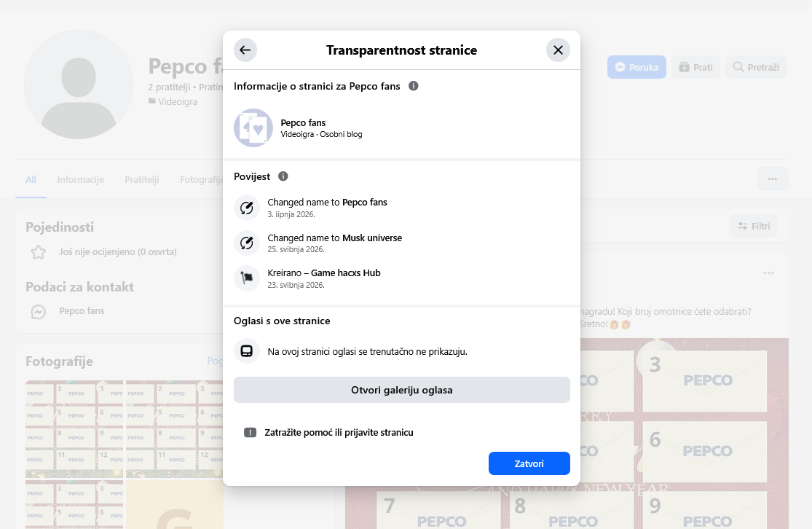The height and width of the screenshot is (529, 812).
Task: Follow the page using the Prati button
Action: coord(695,67)
